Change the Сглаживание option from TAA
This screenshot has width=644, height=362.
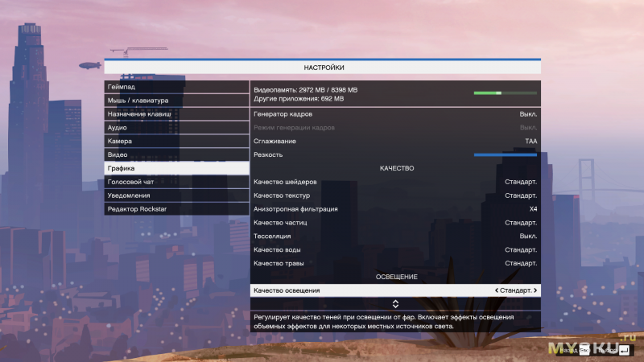[394, 141]
